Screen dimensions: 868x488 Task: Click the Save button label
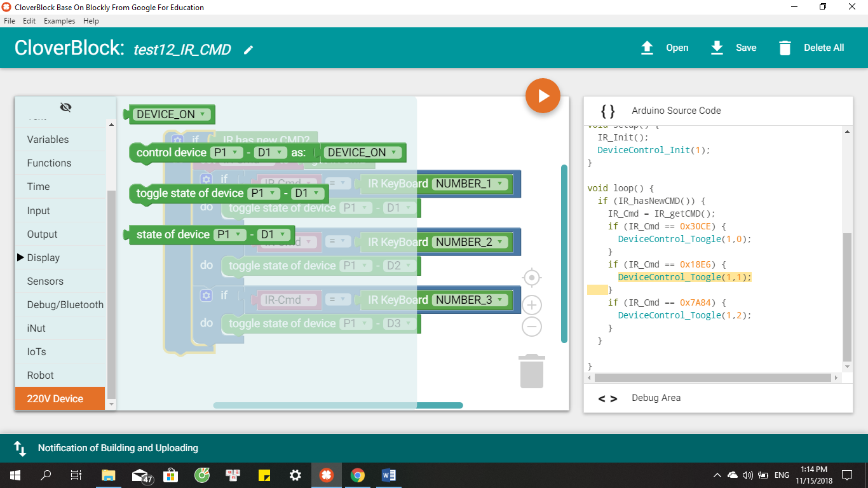pyautogui.click(x=746, y=48)
